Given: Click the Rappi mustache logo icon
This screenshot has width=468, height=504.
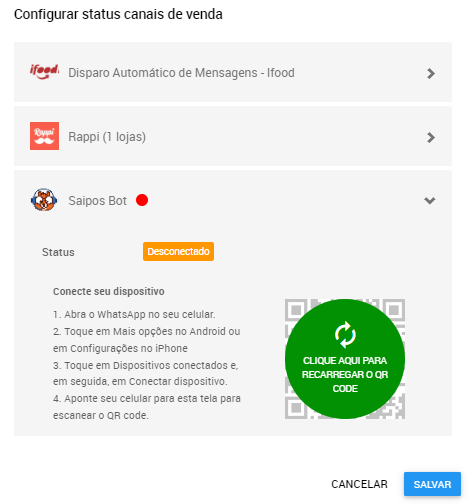Looking at the screenshot, I should (44, 136).
